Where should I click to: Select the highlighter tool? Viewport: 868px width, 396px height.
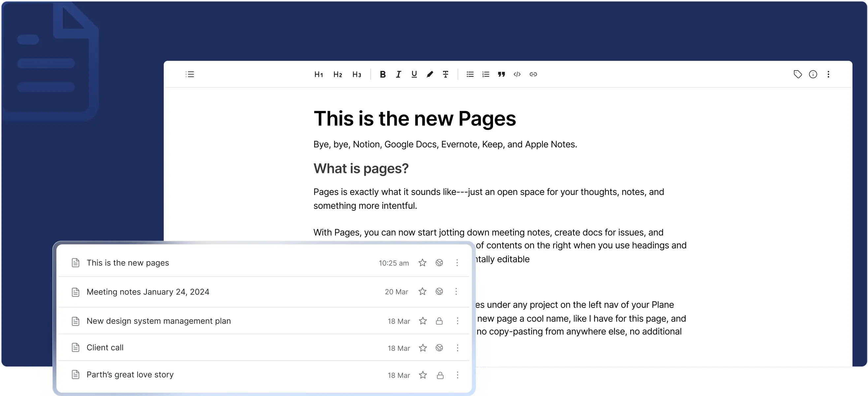[430, 75]
